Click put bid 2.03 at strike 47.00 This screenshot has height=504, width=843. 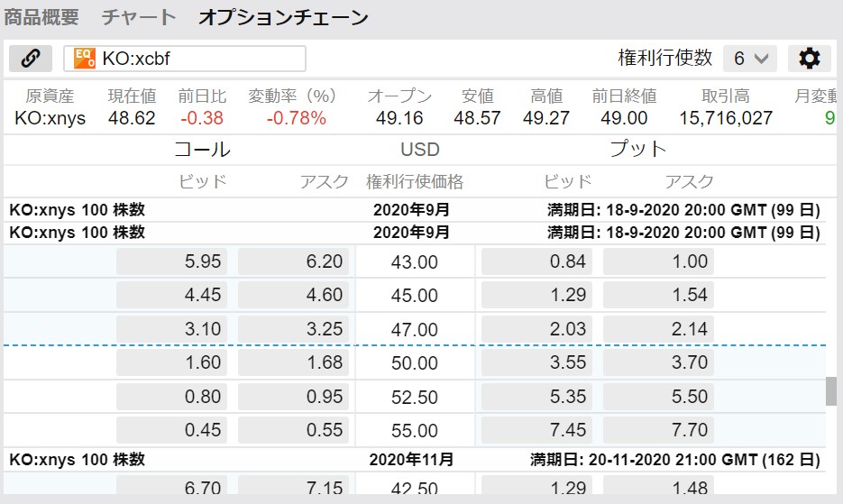coord(536,329)
